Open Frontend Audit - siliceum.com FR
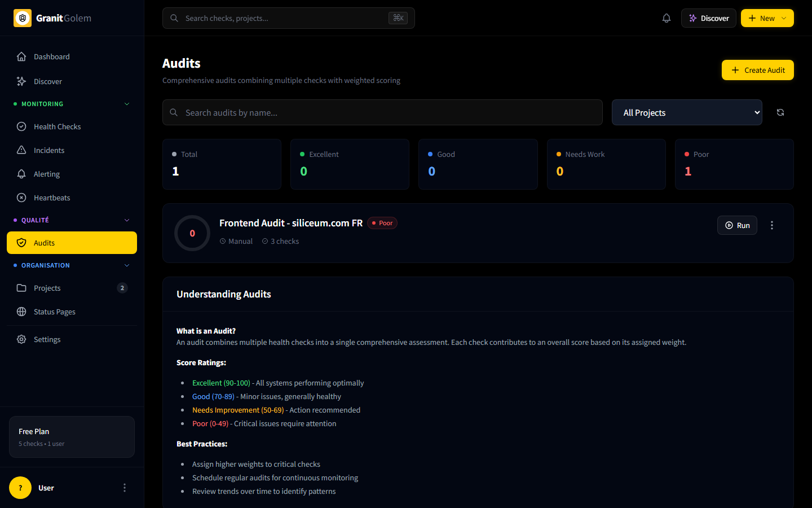812x508 pixels. click(291, 223)
